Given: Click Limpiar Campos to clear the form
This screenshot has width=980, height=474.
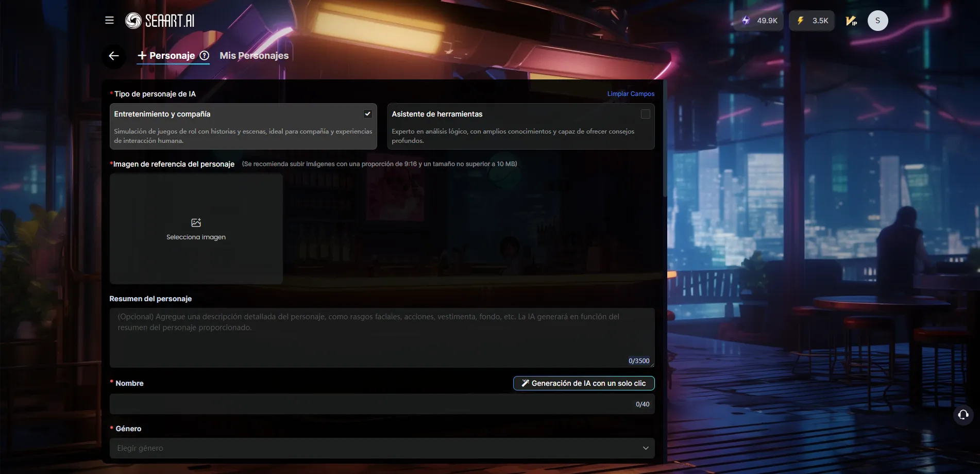Looking at the screenshot, I should click(631, 93).
